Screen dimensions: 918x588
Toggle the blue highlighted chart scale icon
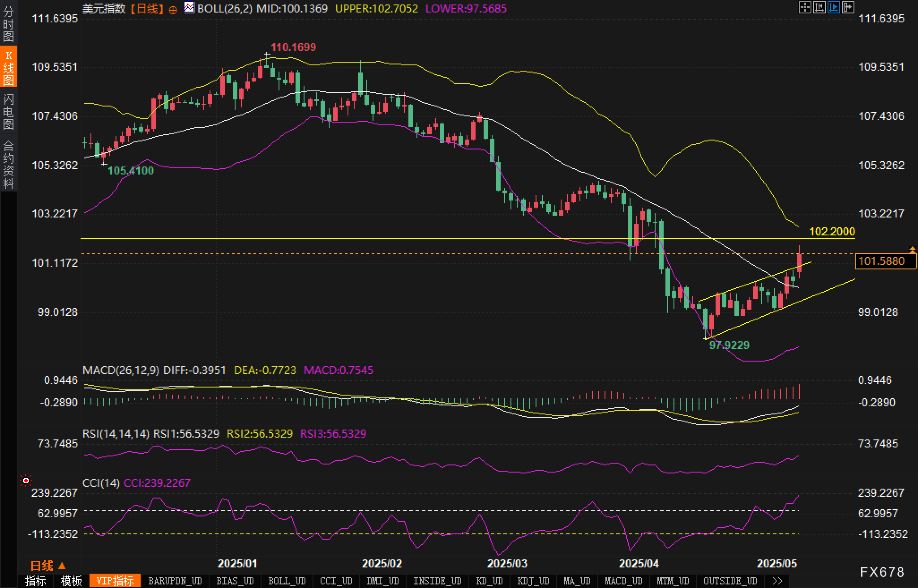[833, 7]
